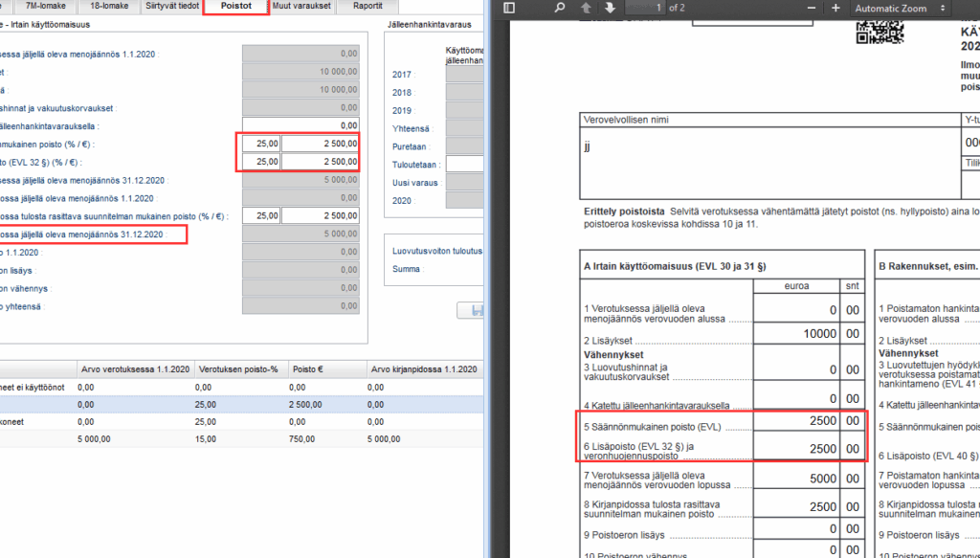Click PDF row 6 Lisäpoisto value 2500
Screen dimensions: 980x558
click(x=823, y=449)
